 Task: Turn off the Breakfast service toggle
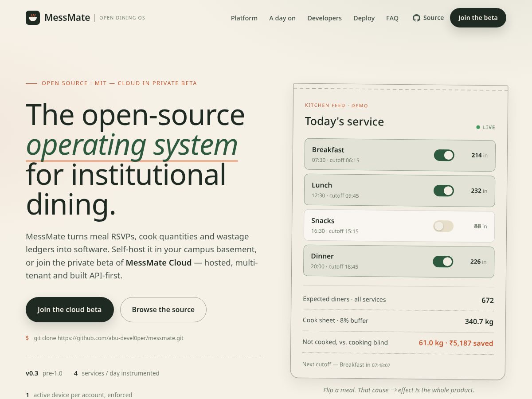tap(444, 155)
